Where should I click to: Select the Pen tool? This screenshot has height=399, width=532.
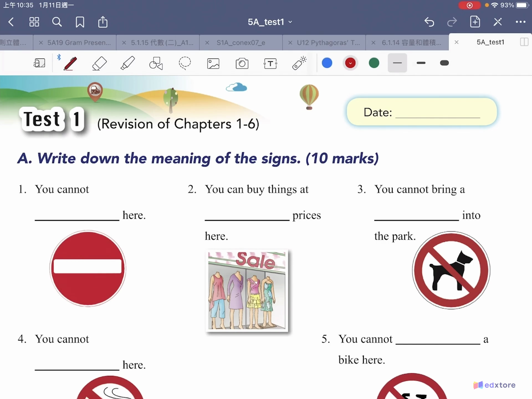coord(70,63)
